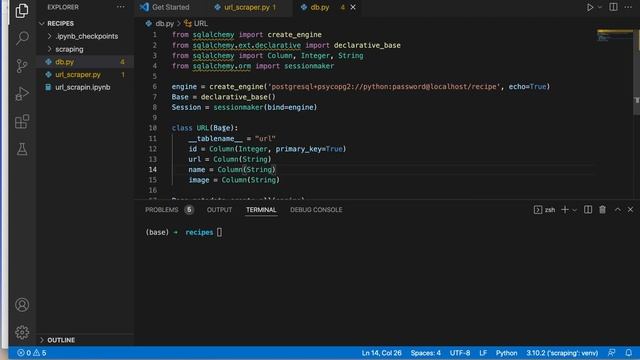
Task: Maximize the panel with the chevron up
Action: point(618,210)
